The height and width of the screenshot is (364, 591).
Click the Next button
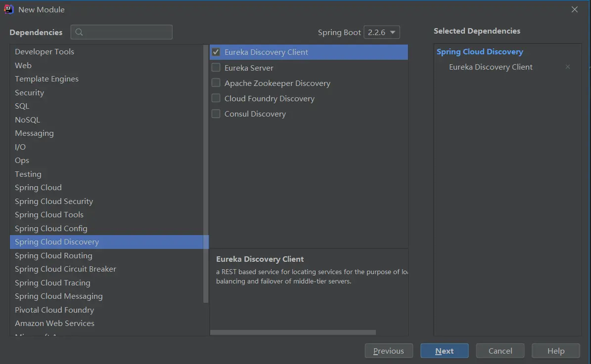[444, 351]
